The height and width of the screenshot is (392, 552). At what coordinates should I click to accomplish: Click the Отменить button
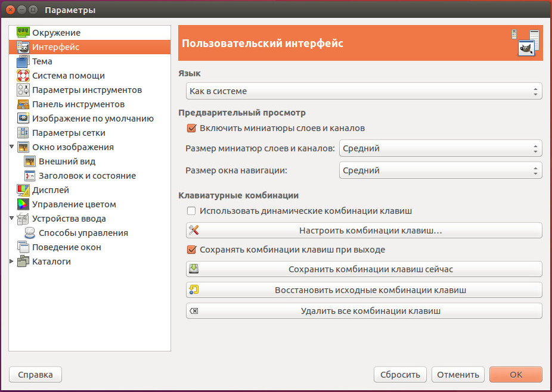(x=458, y=375)
